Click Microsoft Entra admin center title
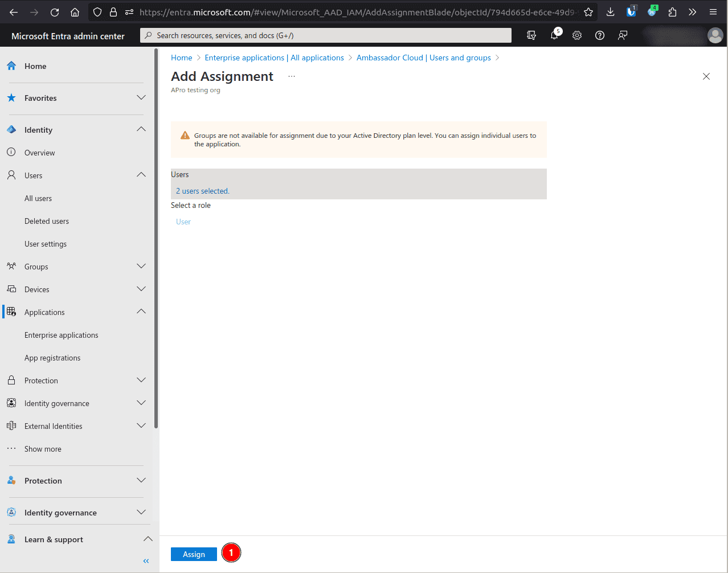The width and height of the screenshot is (728, 573). [x=68, y=36]
